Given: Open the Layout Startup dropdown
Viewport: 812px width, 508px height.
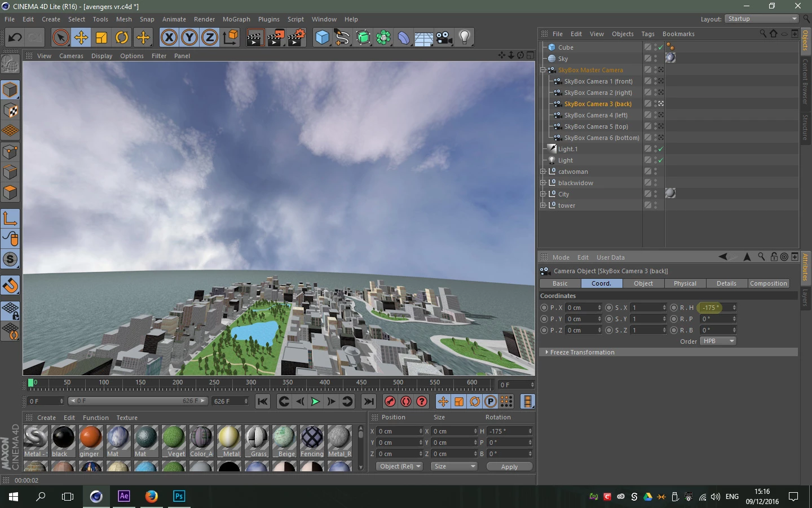Looking at the screenshot, I should (x=762, y=19).
